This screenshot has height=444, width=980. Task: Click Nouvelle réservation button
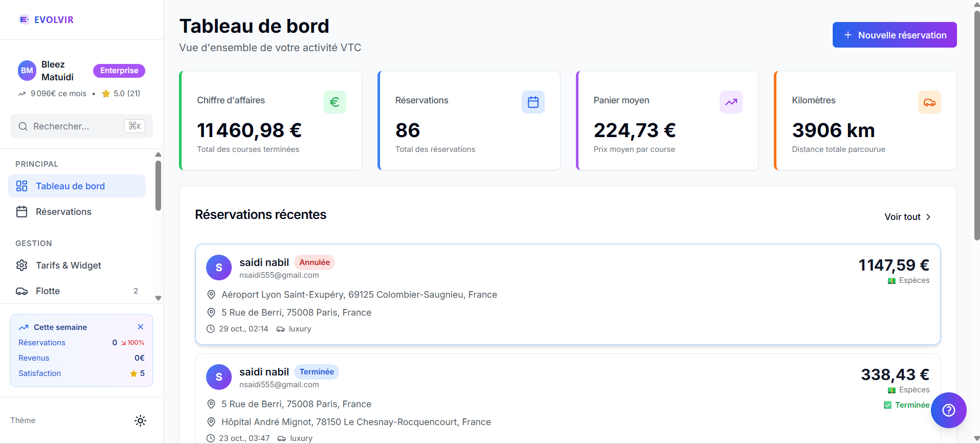pyautogui.click(x=895, y=35)
